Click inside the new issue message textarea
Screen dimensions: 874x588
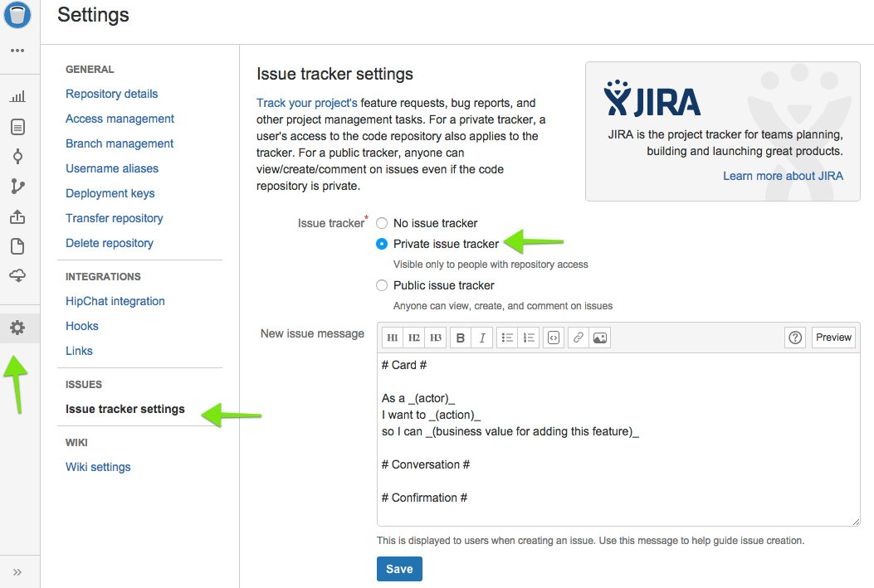pos(618,440)
